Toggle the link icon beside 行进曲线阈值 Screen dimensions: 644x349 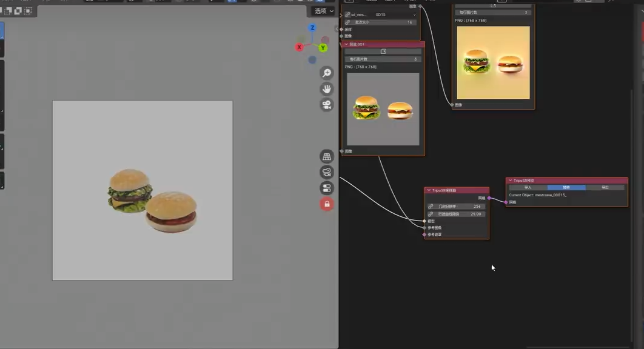(430, 214)
